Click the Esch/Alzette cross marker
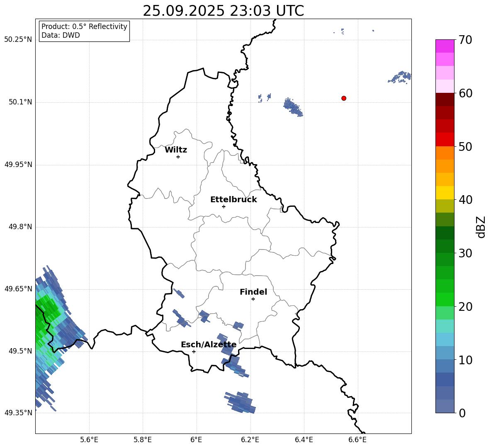This screenshot has width=491, height=448. click(x=194, y=351)
